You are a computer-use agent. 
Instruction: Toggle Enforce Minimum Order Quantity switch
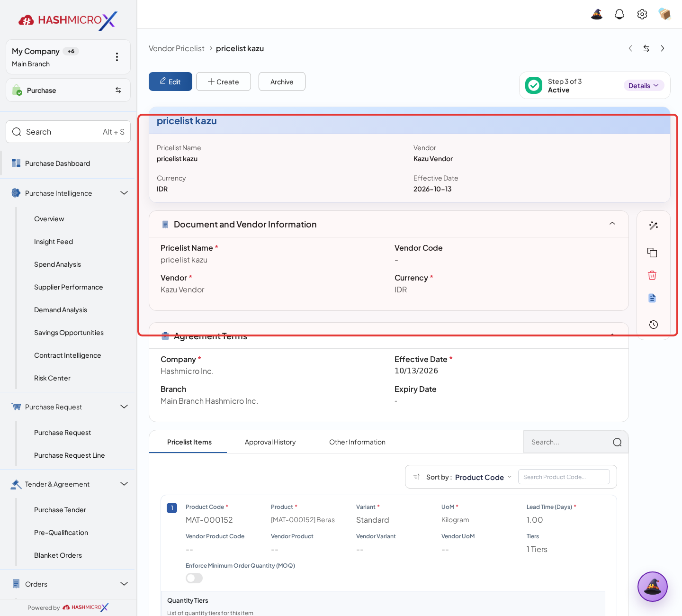point(194,578)
